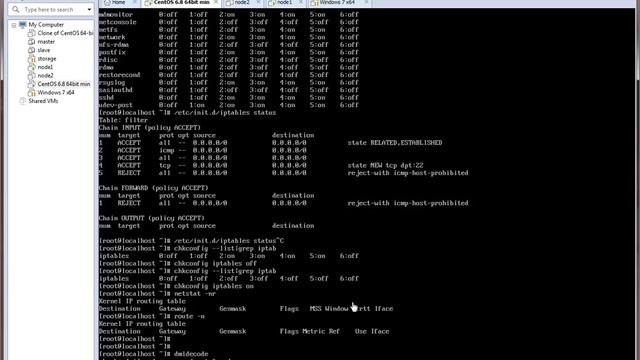
Task: Close the node1 tab
Action: pyautogui.click(x=301, y=2)
